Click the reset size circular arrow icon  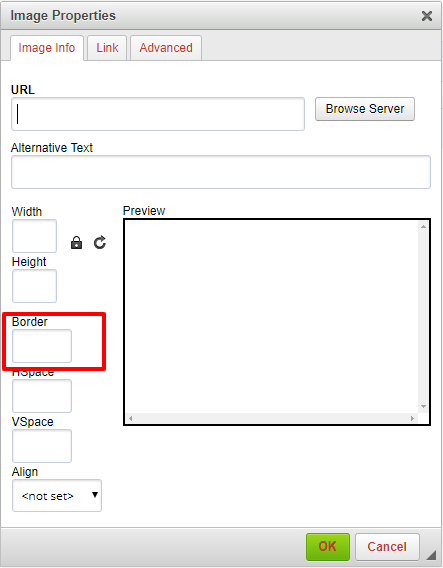click(x=100, y=242)
